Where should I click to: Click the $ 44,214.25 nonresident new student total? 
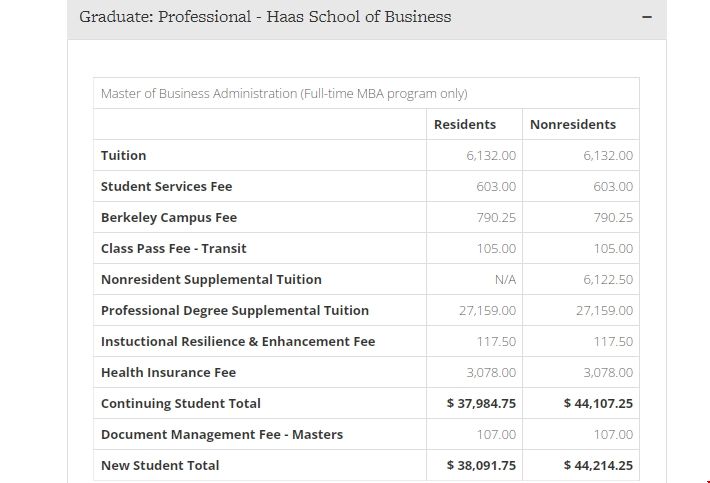598,465
